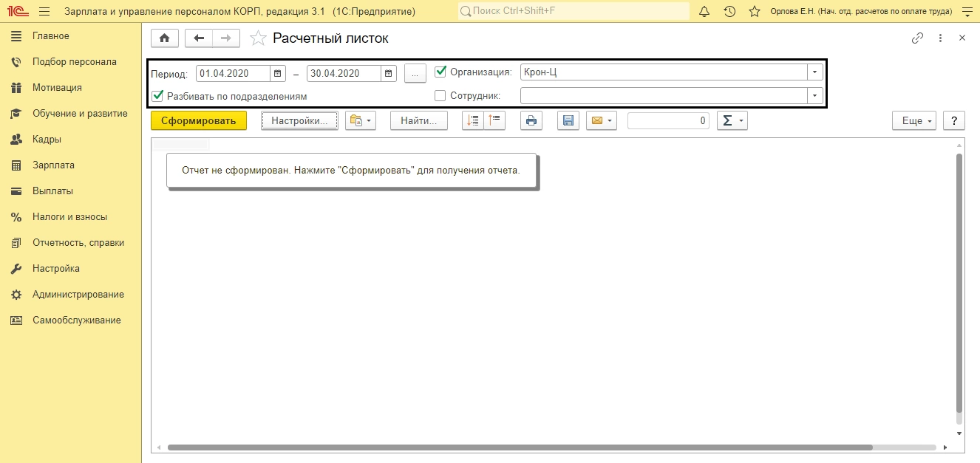The width and height of the screenshot is (980, 463).
Task: Click the global search field
Action: [x=574, y=12]
